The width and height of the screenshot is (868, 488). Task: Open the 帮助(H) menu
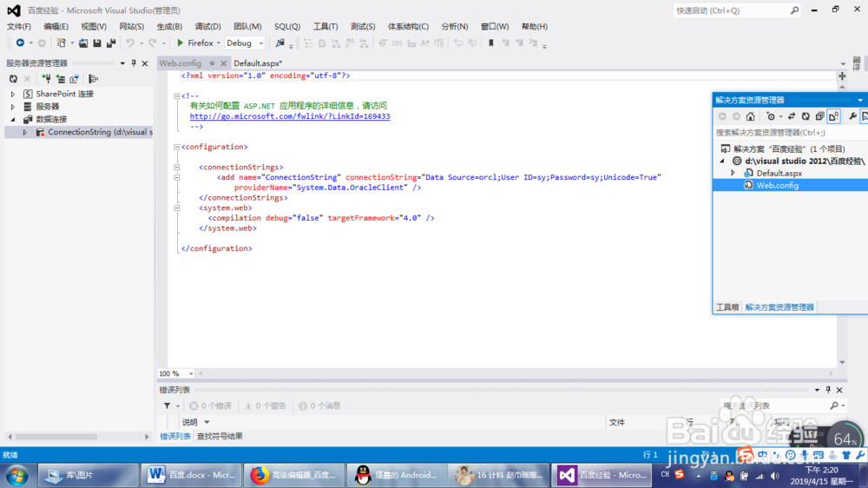click(x=534, y=26)
